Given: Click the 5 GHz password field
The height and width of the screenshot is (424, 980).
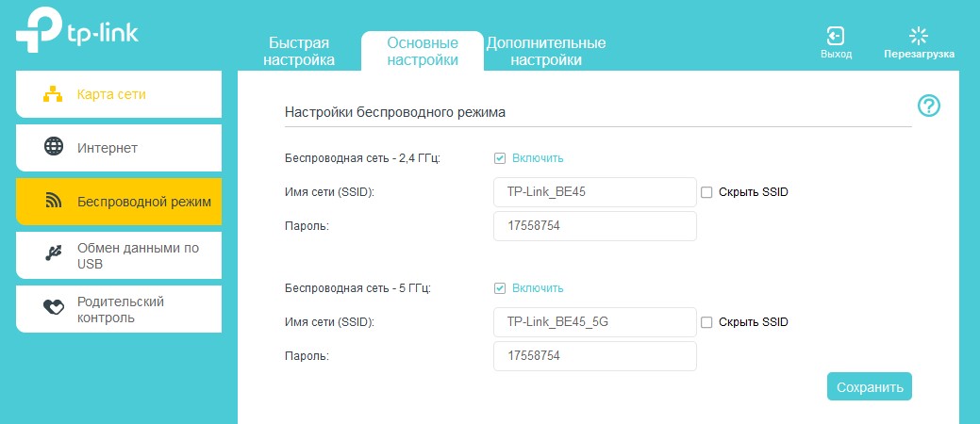Looking at the screenshot, I should point(594,356).
